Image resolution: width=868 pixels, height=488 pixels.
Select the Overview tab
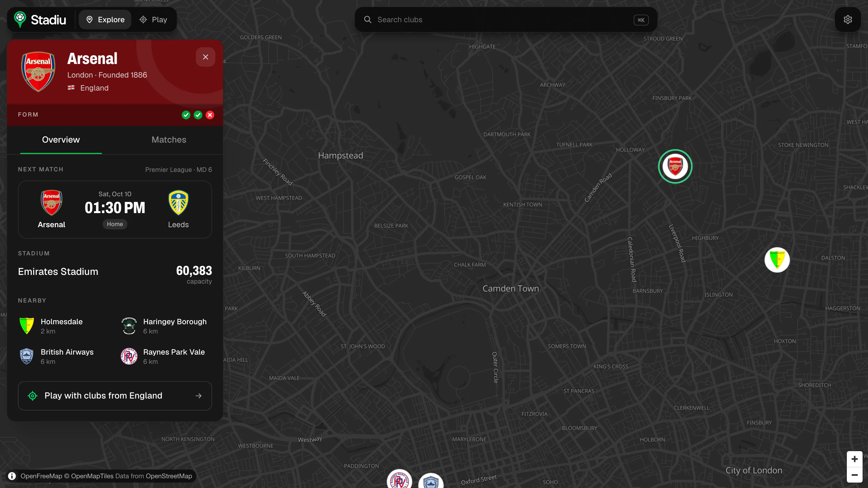[x=61, y=140]
